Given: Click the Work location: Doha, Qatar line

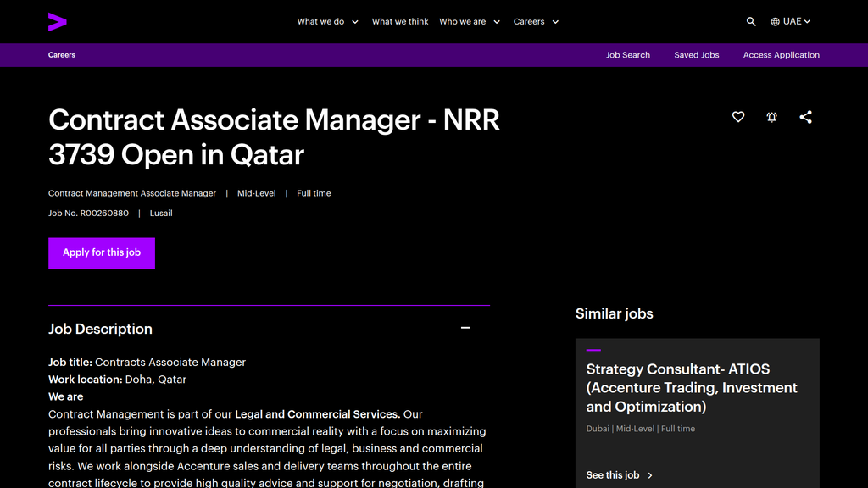Looking at the screenshot, I should [117, 380].
